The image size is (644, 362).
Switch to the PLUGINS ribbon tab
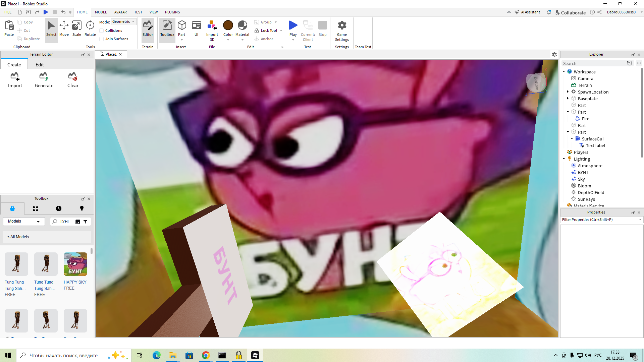[172, 12]
